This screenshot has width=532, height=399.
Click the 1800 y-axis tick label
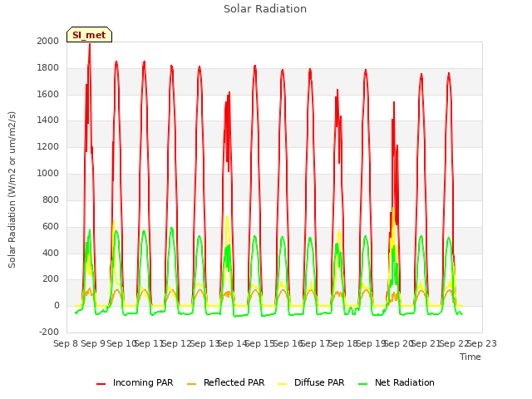48,68
